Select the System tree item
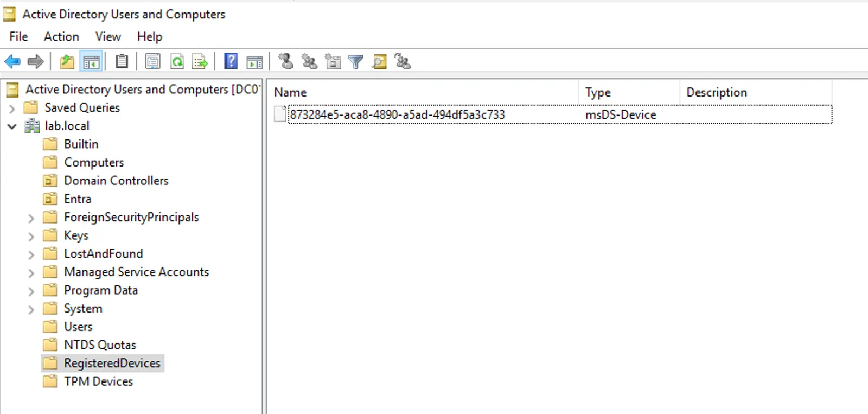 tap(83, 309)
